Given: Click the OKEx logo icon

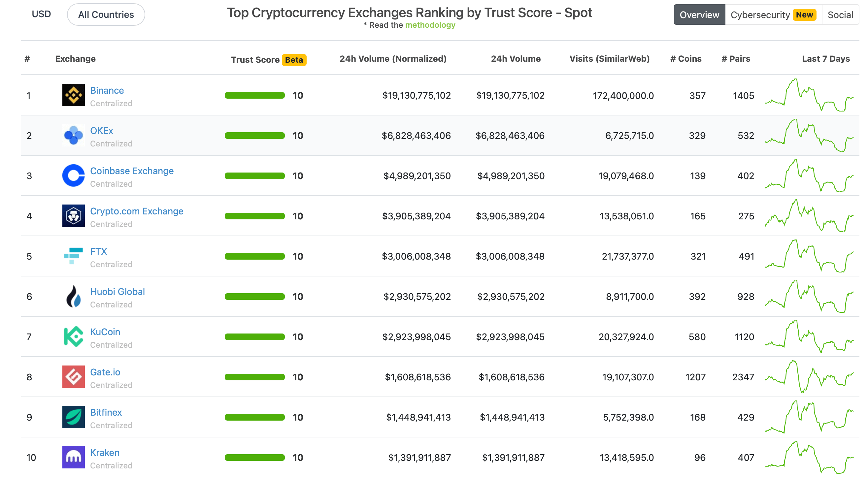Looking at the screenshot, I should [74, 135].
